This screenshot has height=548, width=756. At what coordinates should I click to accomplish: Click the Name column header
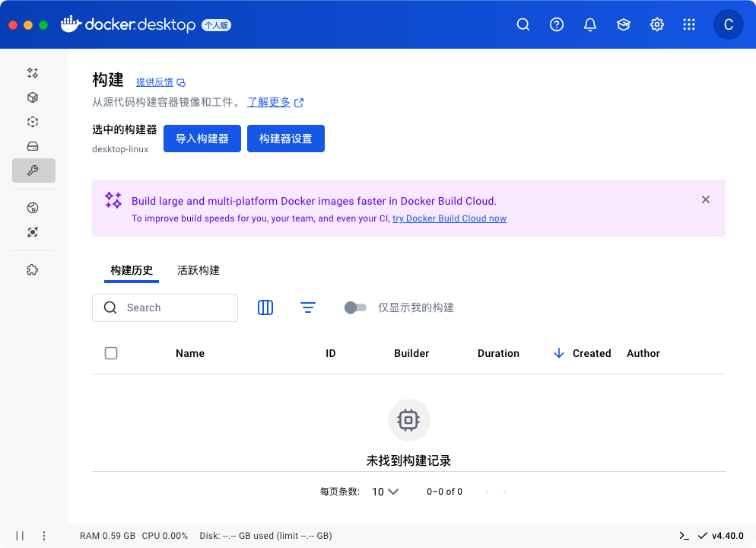click(190, 353)
